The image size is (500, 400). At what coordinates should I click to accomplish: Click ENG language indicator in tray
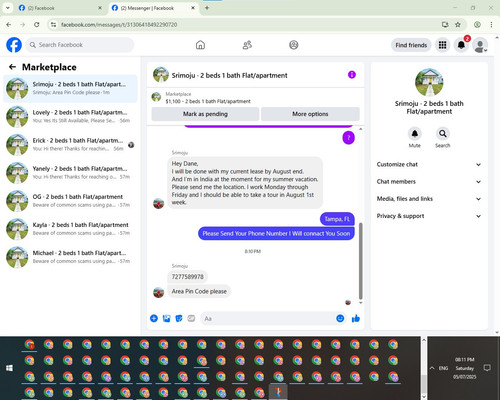tap(443, 368)
